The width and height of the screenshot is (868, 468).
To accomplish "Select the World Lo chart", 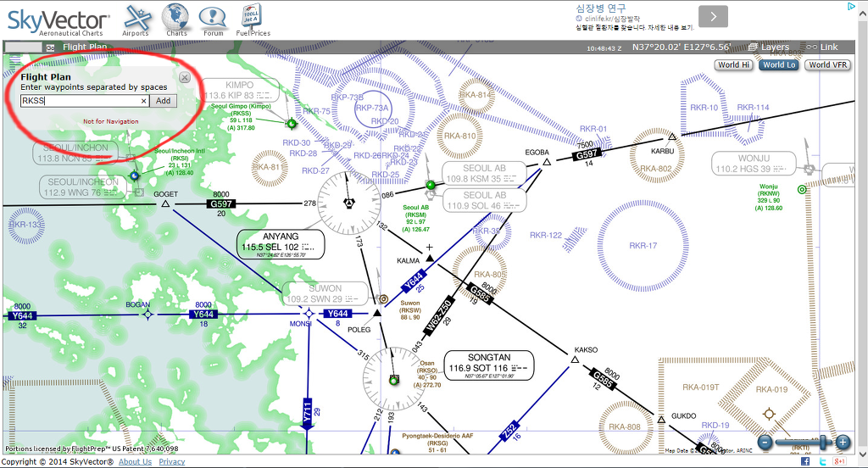I will click(779, 64).
